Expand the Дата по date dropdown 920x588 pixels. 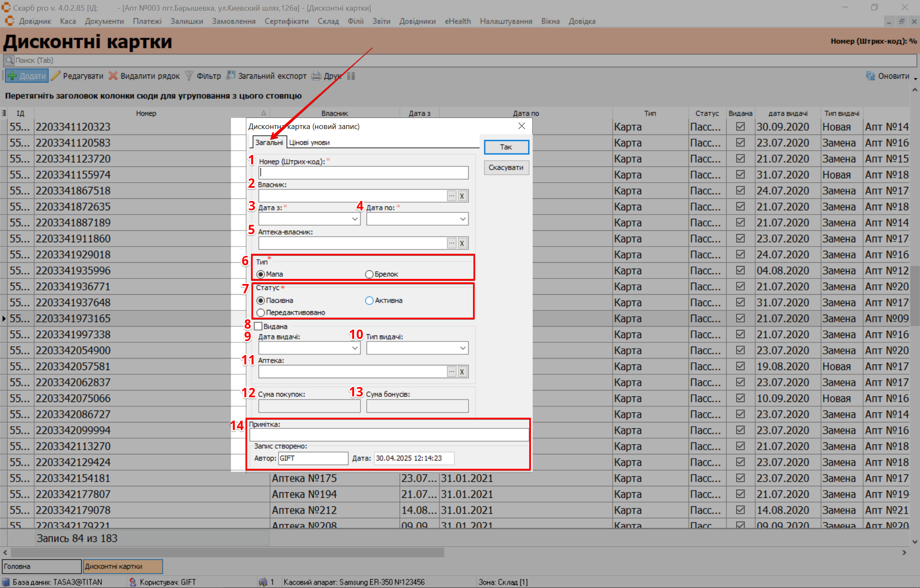pyautogui.click(x=463, y=219)
